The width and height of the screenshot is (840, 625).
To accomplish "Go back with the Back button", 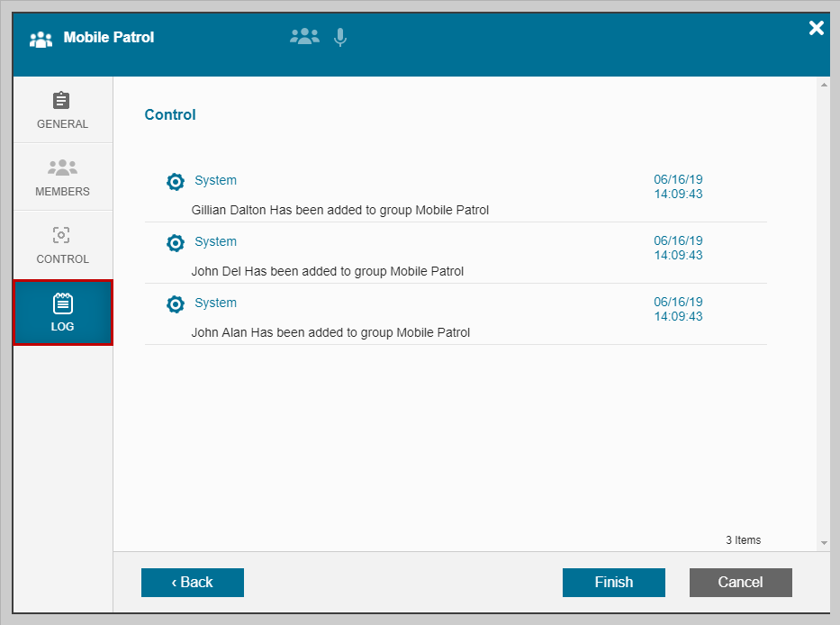I will [193, 582].
